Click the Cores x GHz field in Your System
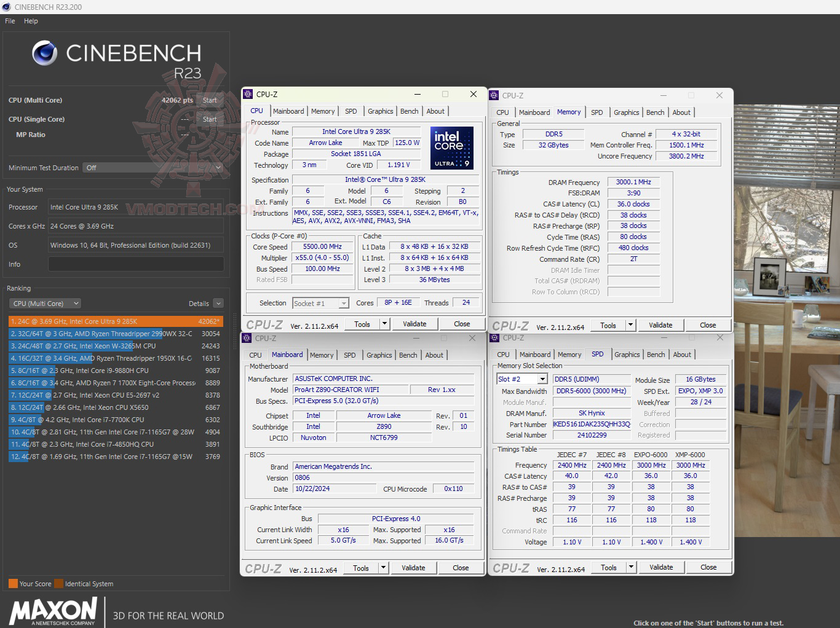This screenshot has width=840, height=628. coord(136,226)
